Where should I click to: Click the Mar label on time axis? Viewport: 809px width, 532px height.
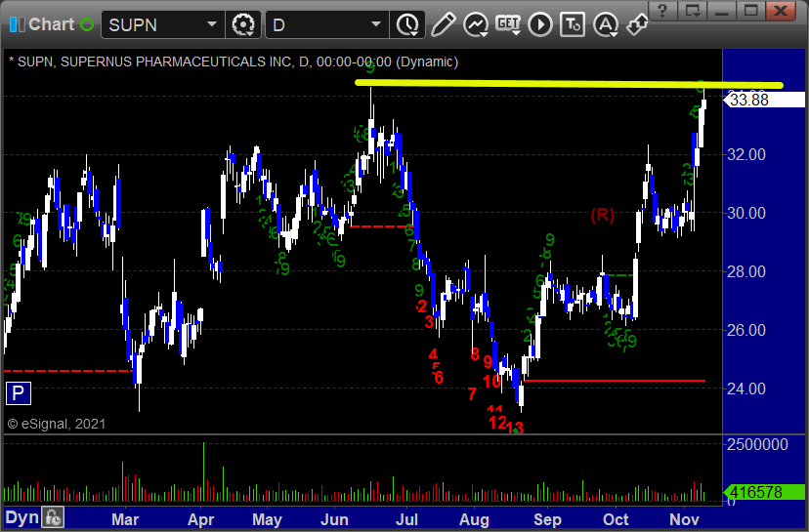point(125,519)
